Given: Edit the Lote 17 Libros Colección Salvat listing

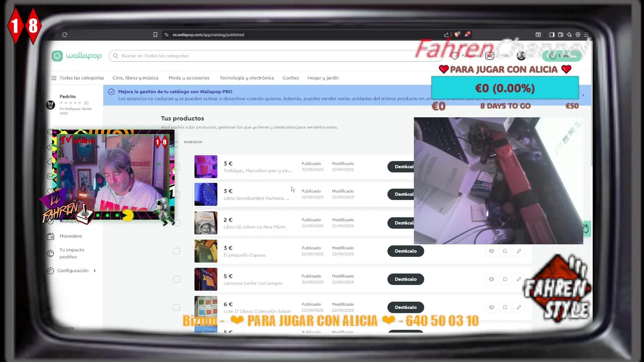Looking at the screenshot, I should (x=519, y=307).
